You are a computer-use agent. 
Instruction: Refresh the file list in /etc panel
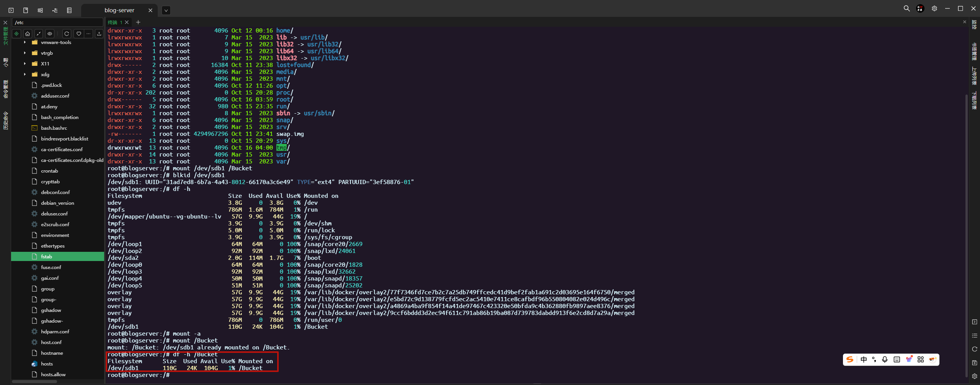[x=67, y=34]
